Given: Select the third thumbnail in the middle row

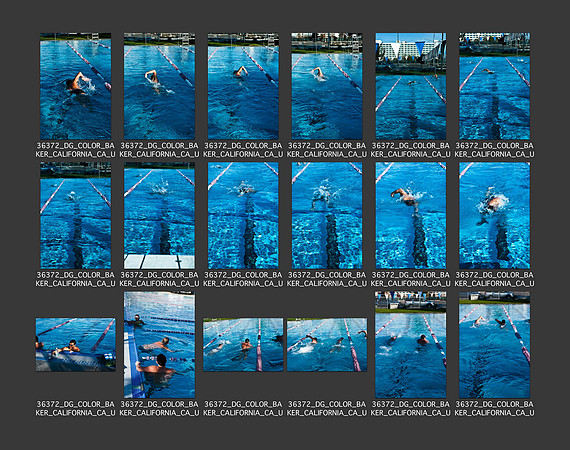Looking at the screenshot, I should pos(243,216).
